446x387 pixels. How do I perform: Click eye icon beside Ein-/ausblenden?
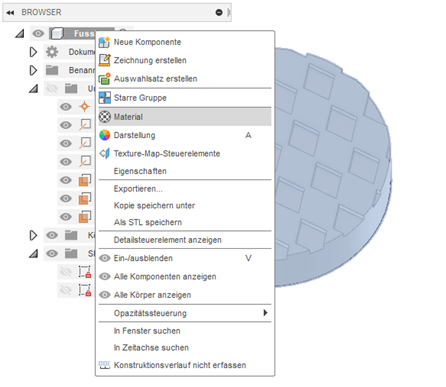[x=105, y=258]
